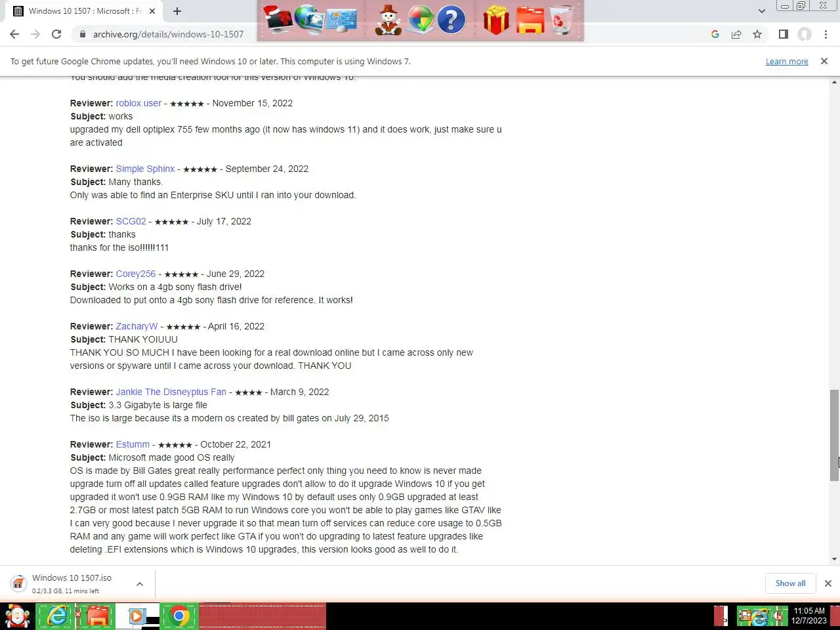Open the Santa hat computer dock icon

click(278, 20)
